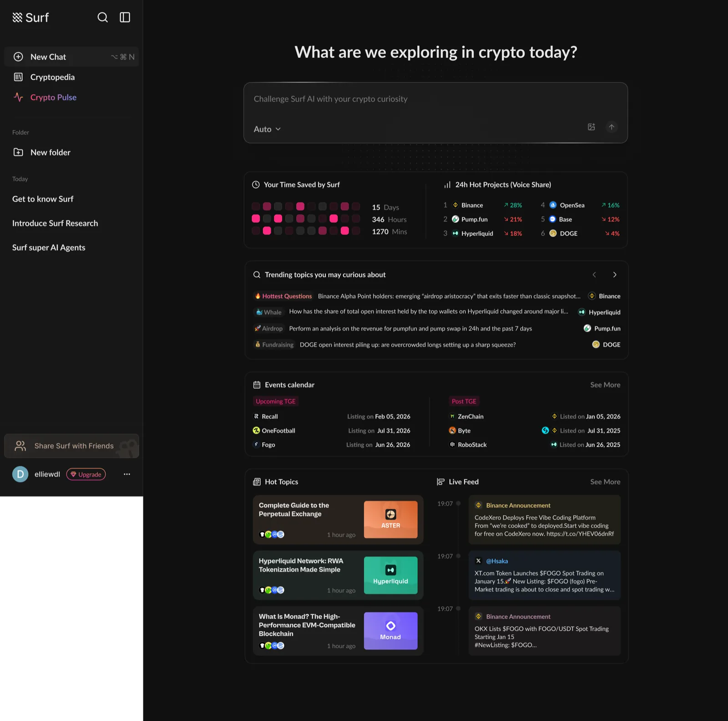
Task: Open the three-dots account menu
Action: point(127,474)
